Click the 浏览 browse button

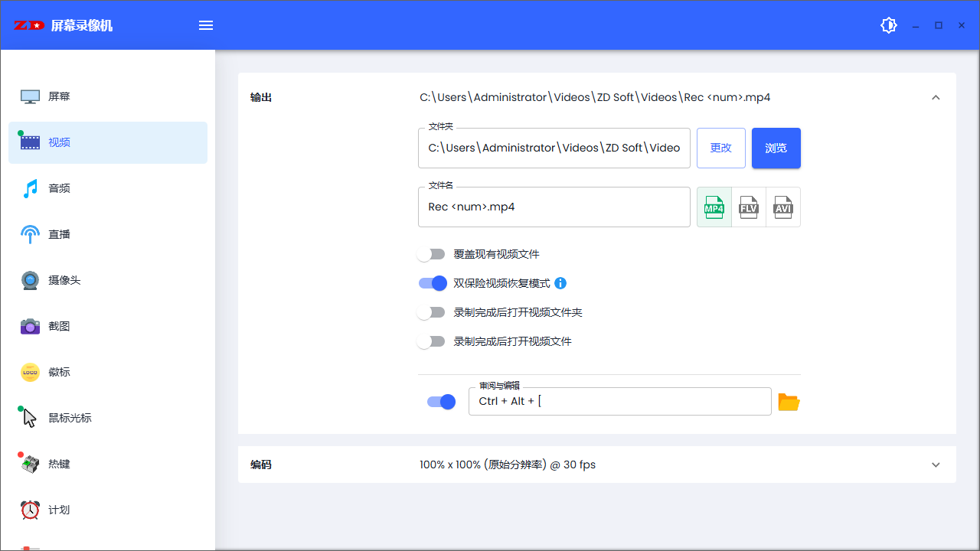(x=776, y=148)
